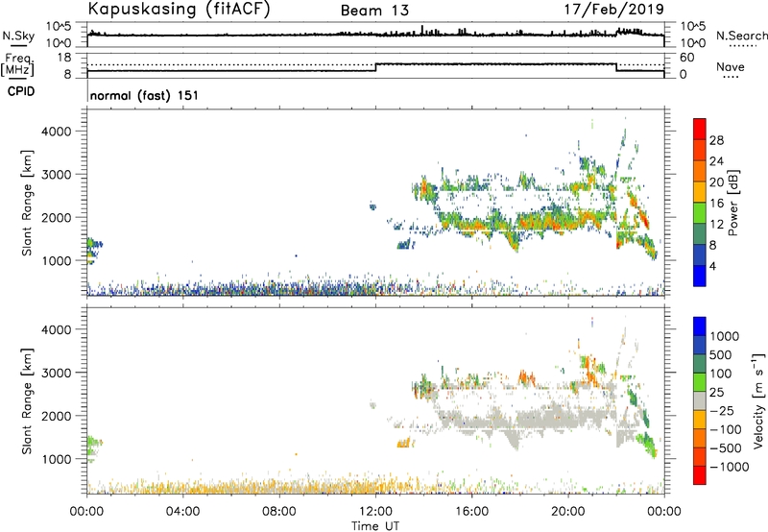This screenshot has width=768, height=532.
Task: Click the Nave legend label
Action: point(731,66)
